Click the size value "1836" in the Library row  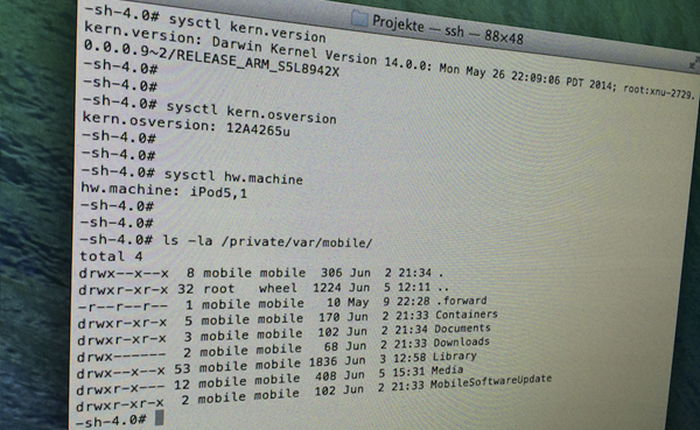tap(325, 362)
